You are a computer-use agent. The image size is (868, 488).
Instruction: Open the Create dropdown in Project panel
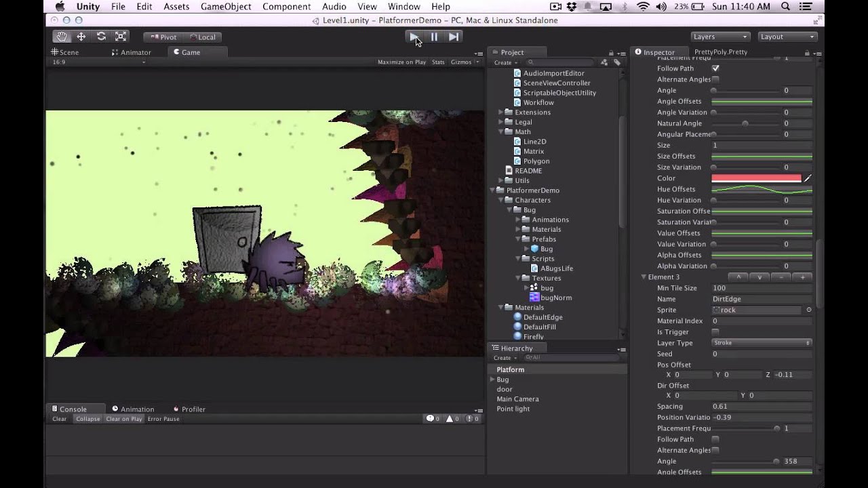pos(505,62)
